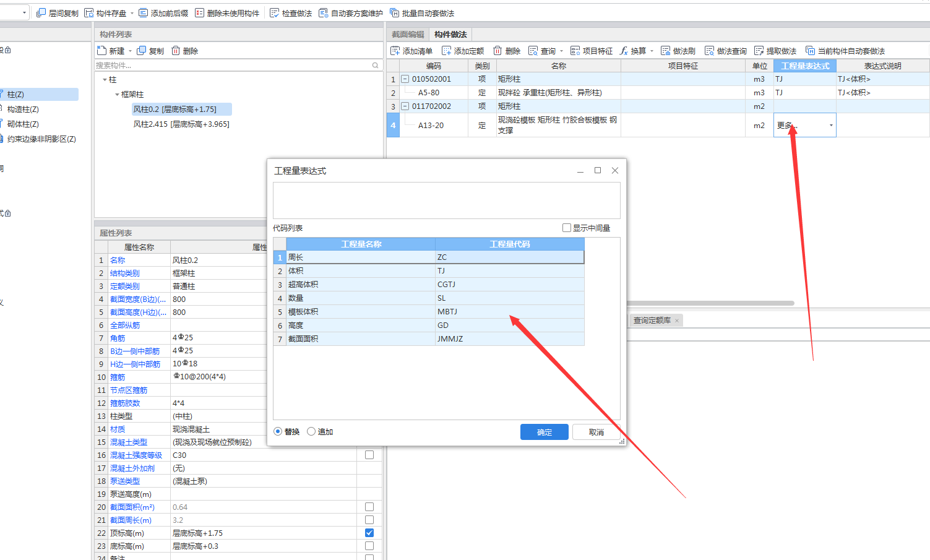Select the 替换 radio button
Viewport: 930px width, 560px height.
(278, 431)
